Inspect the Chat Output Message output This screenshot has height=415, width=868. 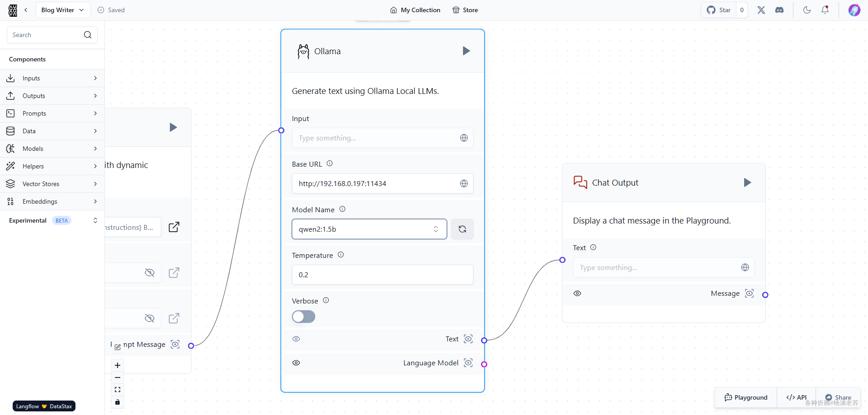[x=749, y=294]
